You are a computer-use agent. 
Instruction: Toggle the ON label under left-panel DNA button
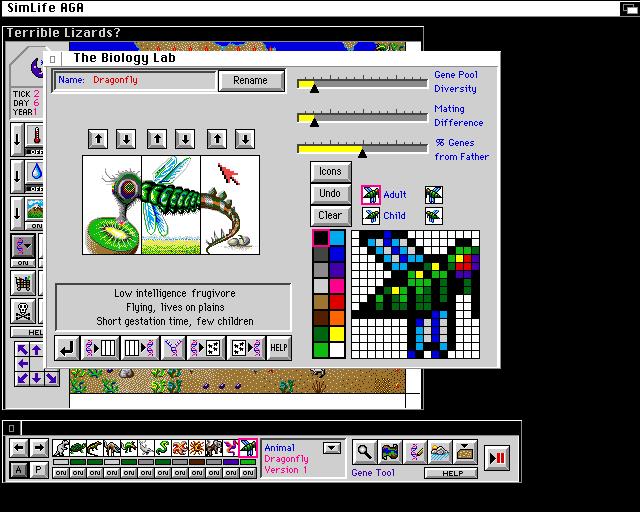pos(23,263)
